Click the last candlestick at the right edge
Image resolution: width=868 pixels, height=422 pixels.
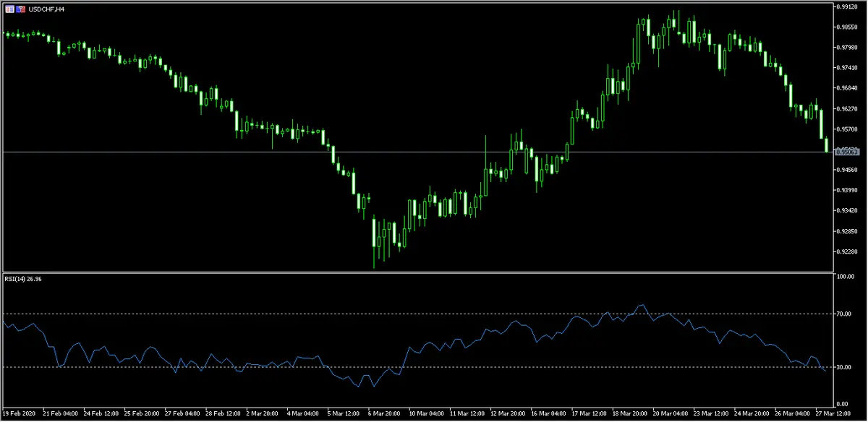point(827,145)
